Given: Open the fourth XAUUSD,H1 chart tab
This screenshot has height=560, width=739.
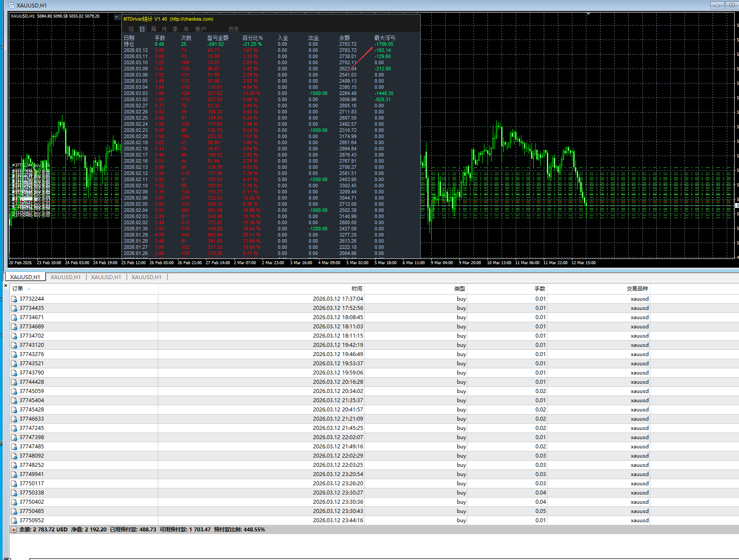Looking at the screenshot, I should pyautogui.click(x=146, y=277).
